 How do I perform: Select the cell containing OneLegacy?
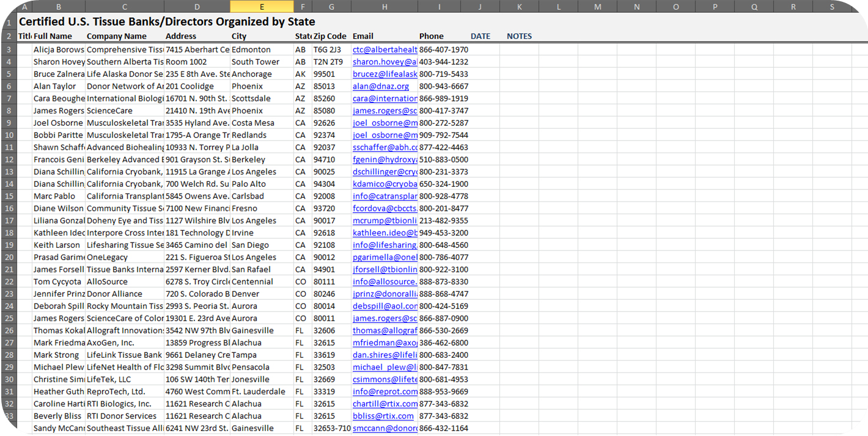(x=124, y=257)
